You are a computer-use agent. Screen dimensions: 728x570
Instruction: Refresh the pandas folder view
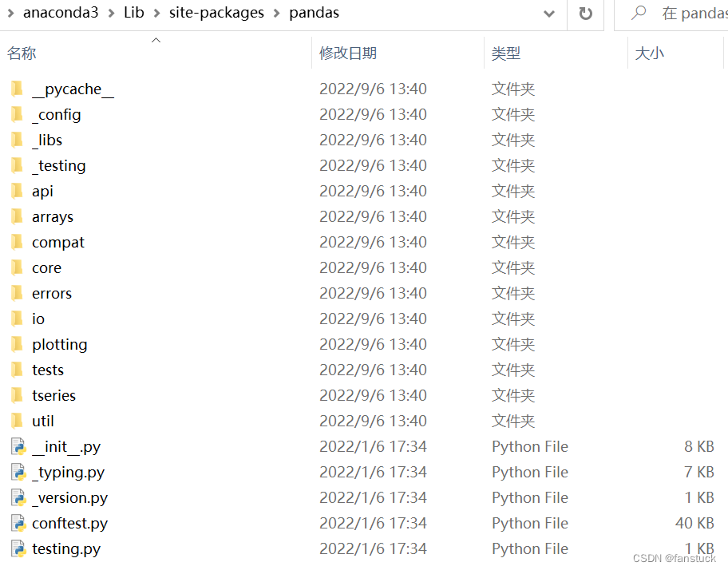click(585, 13)
